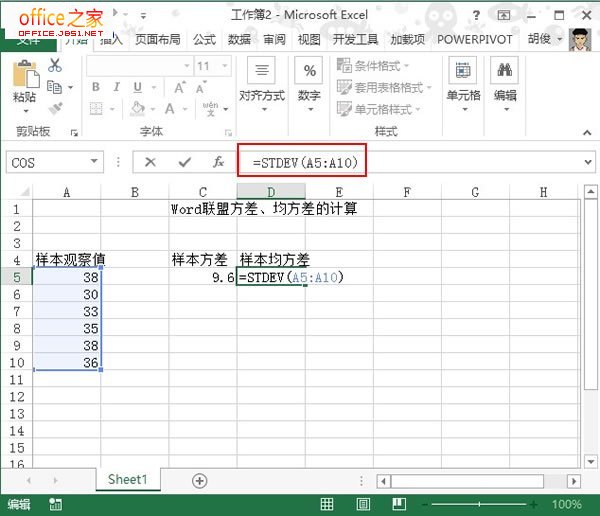Viewport: 600px width, 516px height.
Task: Open the Data (数据) tab
Action: point(239,39)
